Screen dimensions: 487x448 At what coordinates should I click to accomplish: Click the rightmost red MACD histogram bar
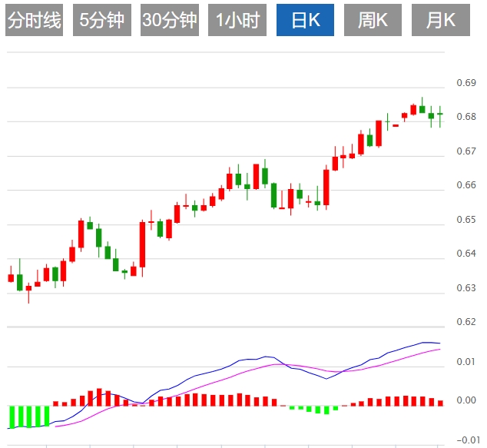440,402
